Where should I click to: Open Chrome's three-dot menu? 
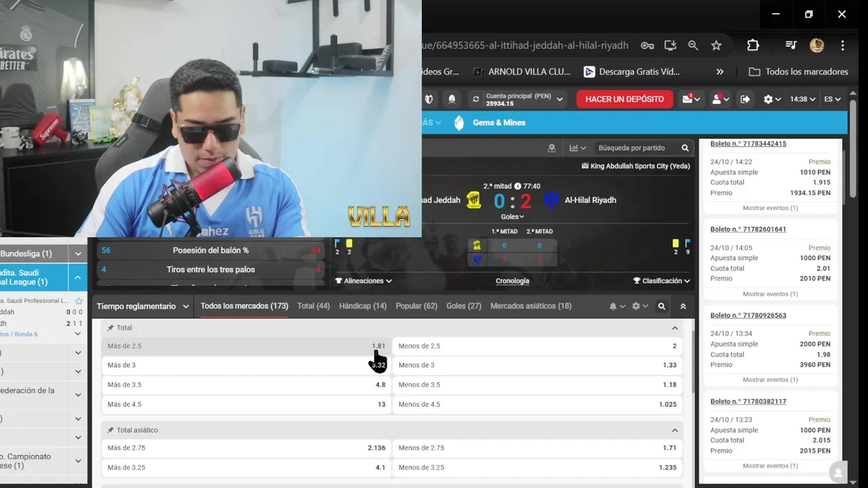[842, 45]
